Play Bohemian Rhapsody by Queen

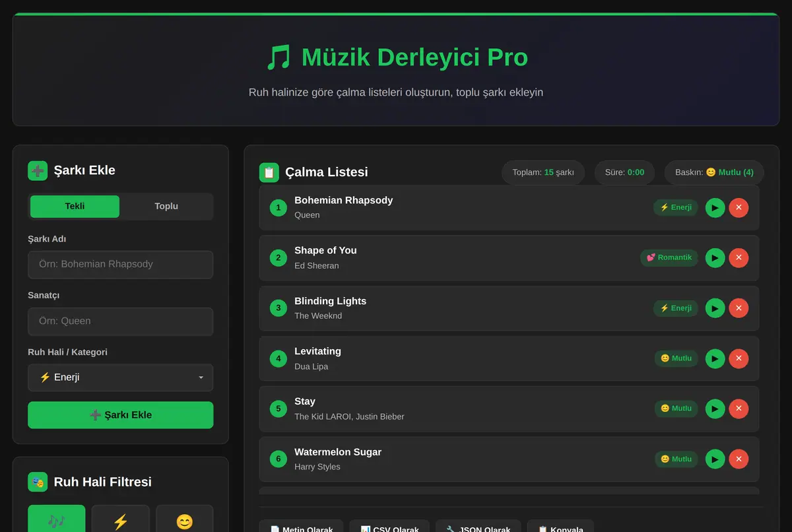click(715, 207)
